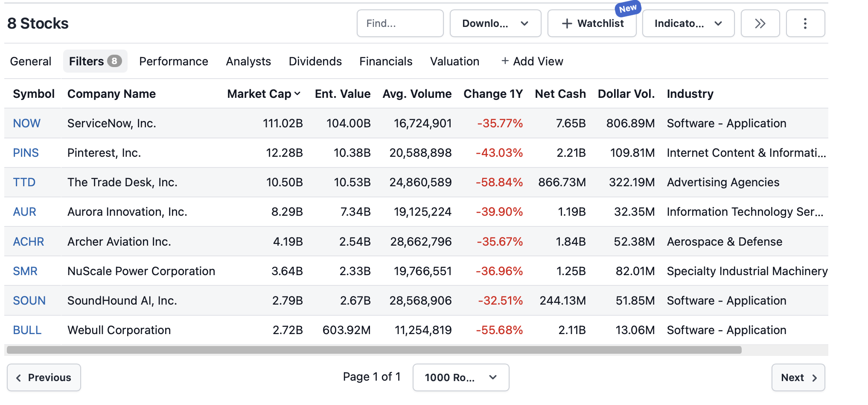The width and height of the screenshot is (868, 405).
Task: Open the PINS stock symbol link
Action: [26, 153]
